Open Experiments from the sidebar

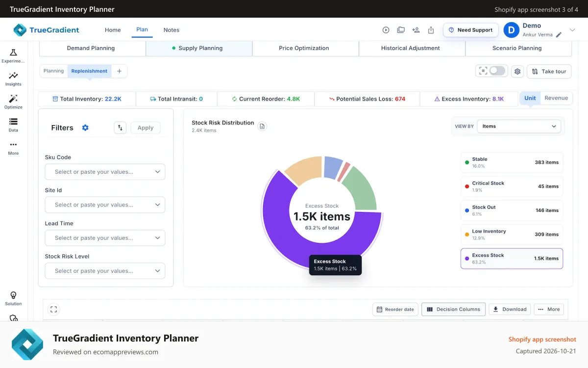click(x=13, y=56)
